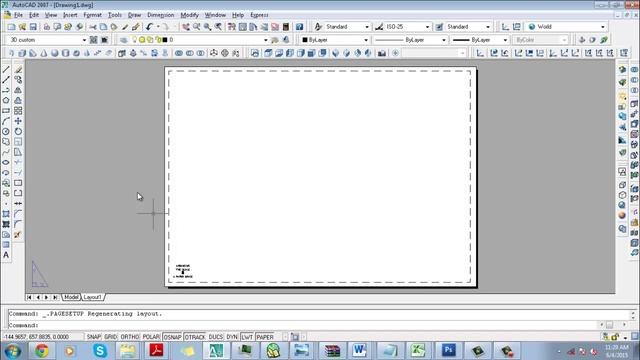Toggle SNAP mode in status bar
640x360 pixels.
pyautogui.click(x=93, y=337)
